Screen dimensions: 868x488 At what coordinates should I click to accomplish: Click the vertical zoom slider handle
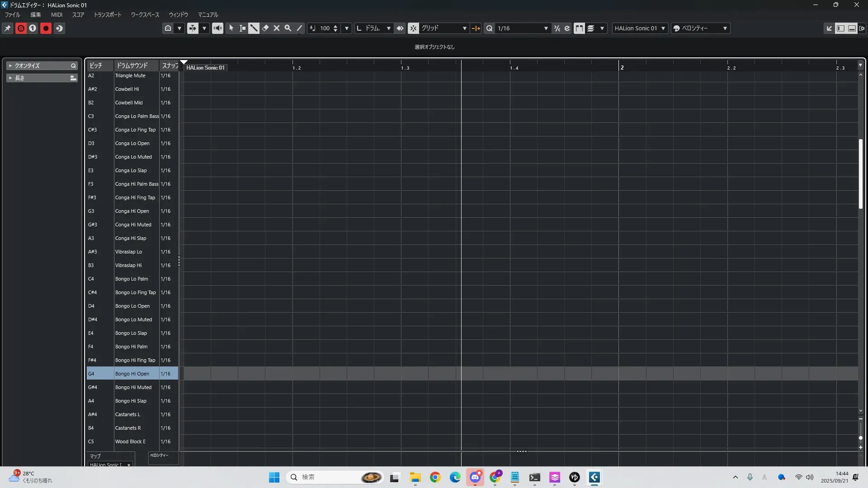(860, 437)
